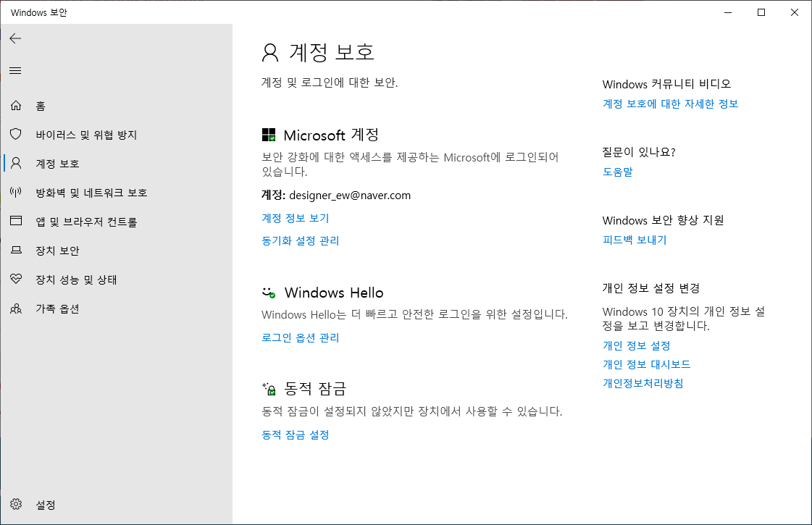812x525 pixels.
Task: Click the 동적 잠금 heading
Action: click(315, 388)
